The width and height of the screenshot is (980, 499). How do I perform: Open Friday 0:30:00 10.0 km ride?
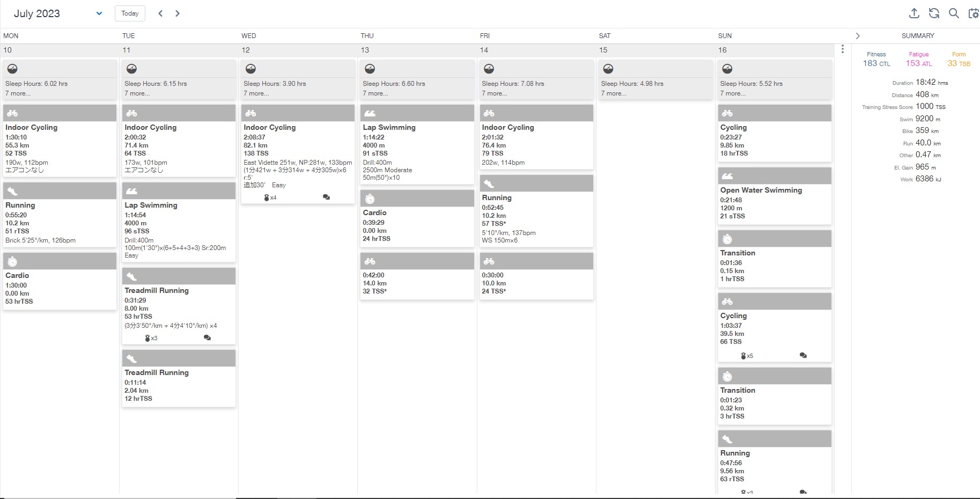pyautogui.click(x=536, y=276)
